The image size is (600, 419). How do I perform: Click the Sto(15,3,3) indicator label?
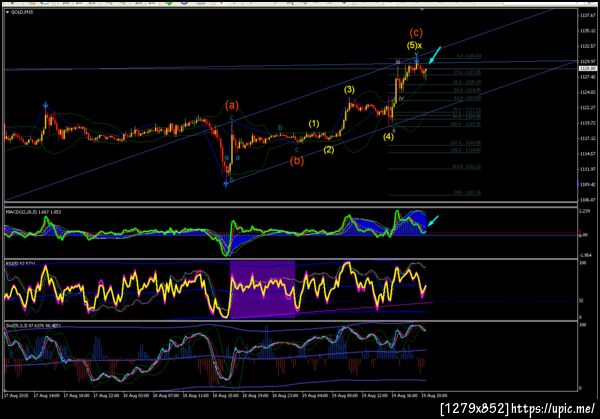pyautogui.click(x=33, y=326)
